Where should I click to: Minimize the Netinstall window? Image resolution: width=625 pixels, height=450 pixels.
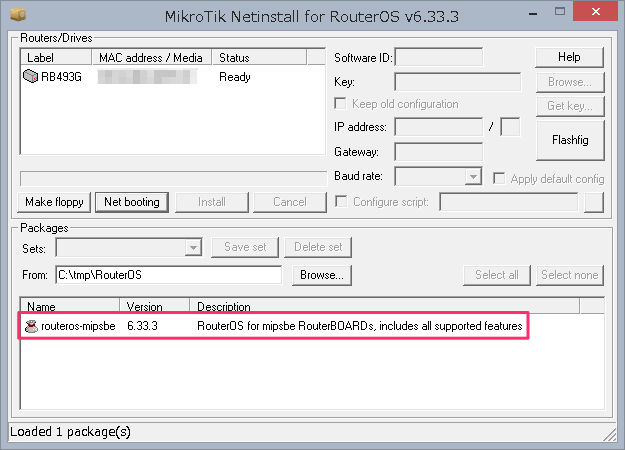[533, 13]
